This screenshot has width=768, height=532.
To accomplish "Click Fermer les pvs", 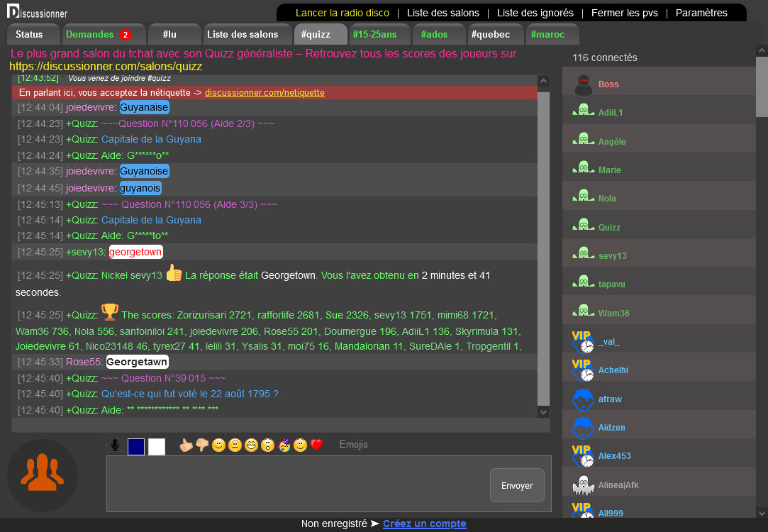I will [x=625, y=13].
